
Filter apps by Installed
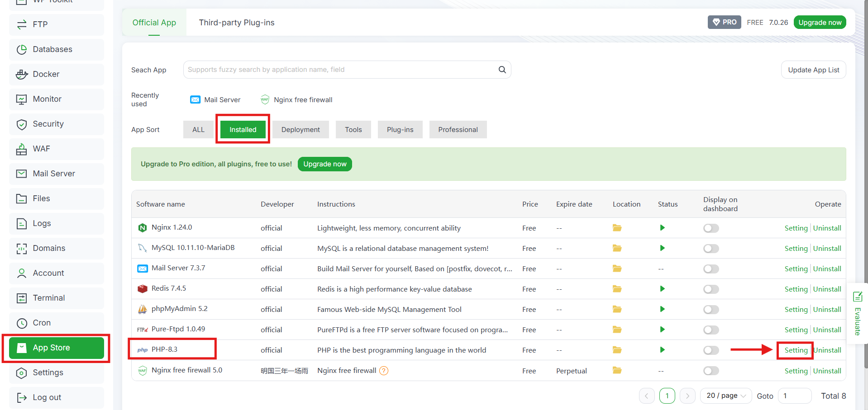243,130
